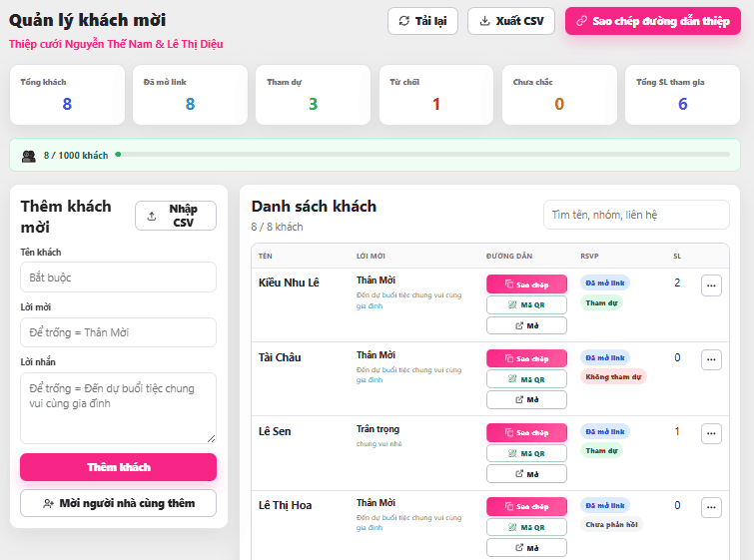Select guest name Kiều Nhu Lê
The height and width of the screenshot is (560, 754).
289,282
